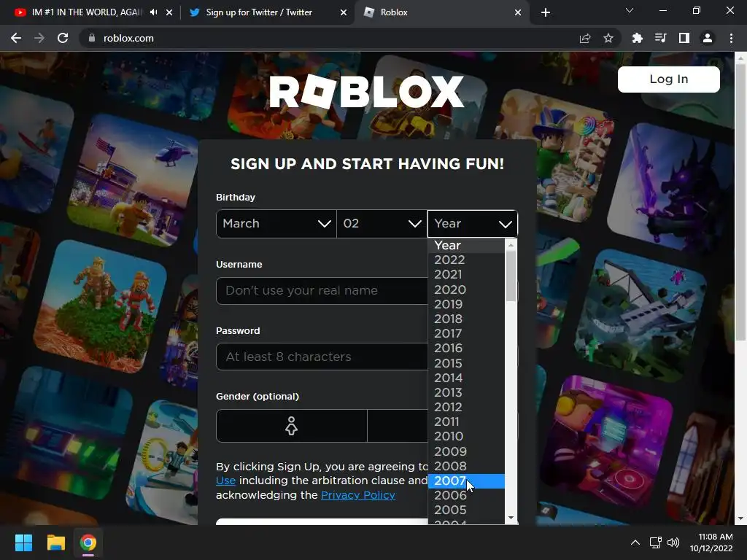Image resolution: width=747 pixels, height=560 pixels.
Task: Toggle Chrome side panel
Action: click(x=684, y=38)
